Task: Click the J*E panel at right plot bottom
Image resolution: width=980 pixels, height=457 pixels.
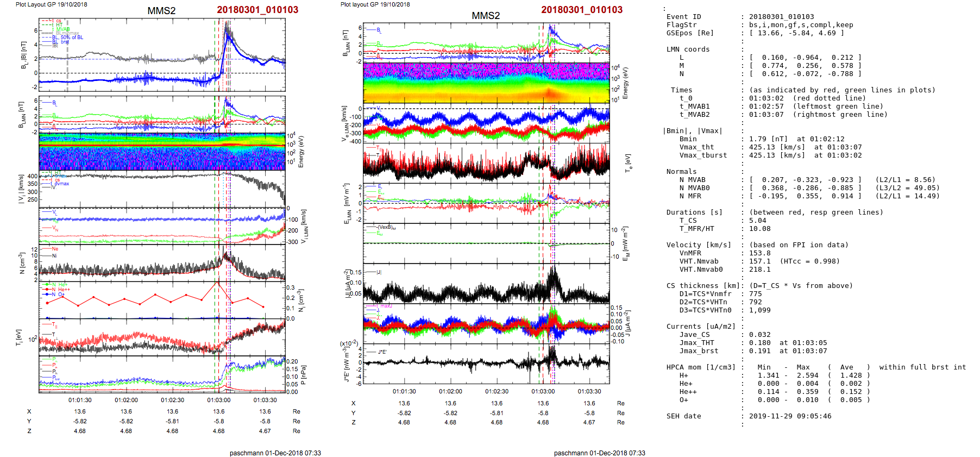Action: pos(486,363)
